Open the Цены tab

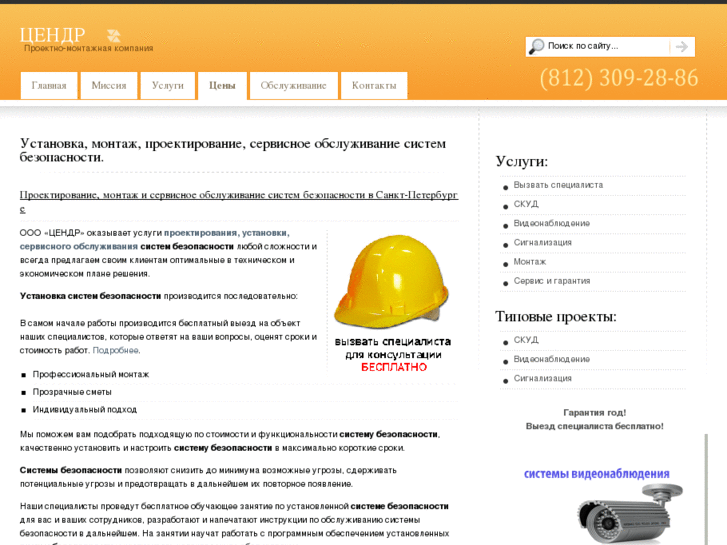coord(222,85)
